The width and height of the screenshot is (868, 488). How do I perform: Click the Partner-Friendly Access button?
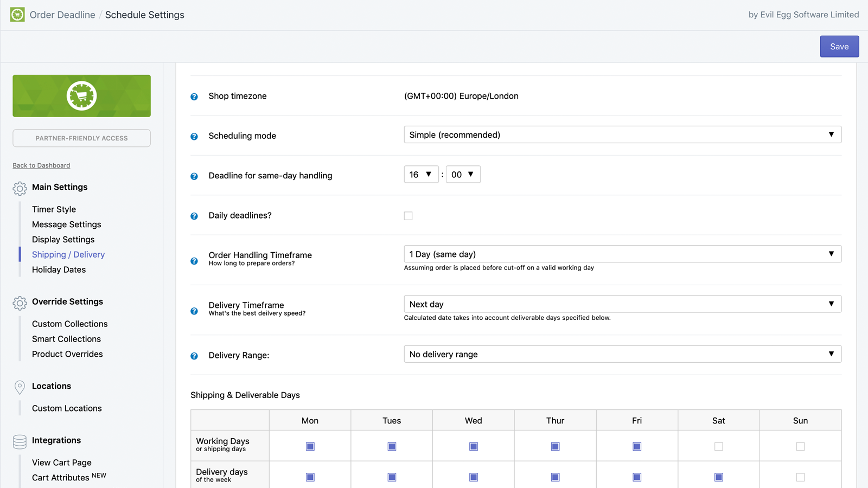(x=81, y=138)
